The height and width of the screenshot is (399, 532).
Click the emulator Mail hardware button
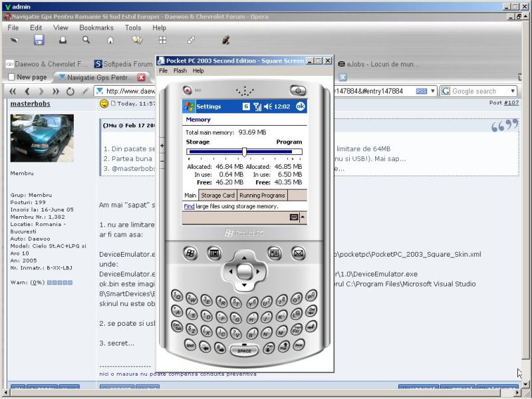299,253
